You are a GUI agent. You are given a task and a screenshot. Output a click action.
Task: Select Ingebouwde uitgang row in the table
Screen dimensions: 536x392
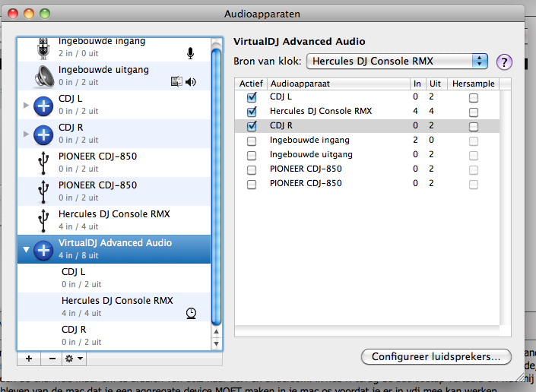click(367, 155)
